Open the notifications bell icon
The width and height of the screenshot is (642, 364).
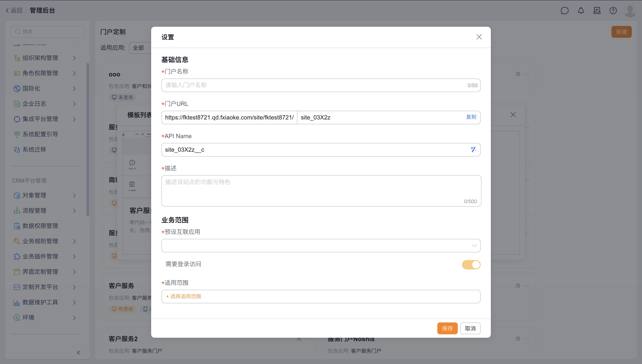click(581, 11)
